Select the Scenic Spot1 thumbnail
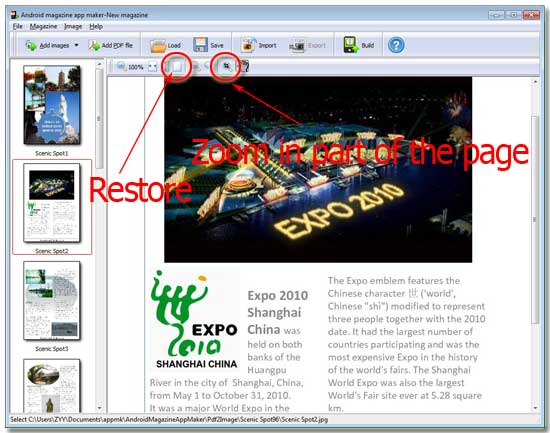This screenshot has height=433, width=550. [52, 105]
